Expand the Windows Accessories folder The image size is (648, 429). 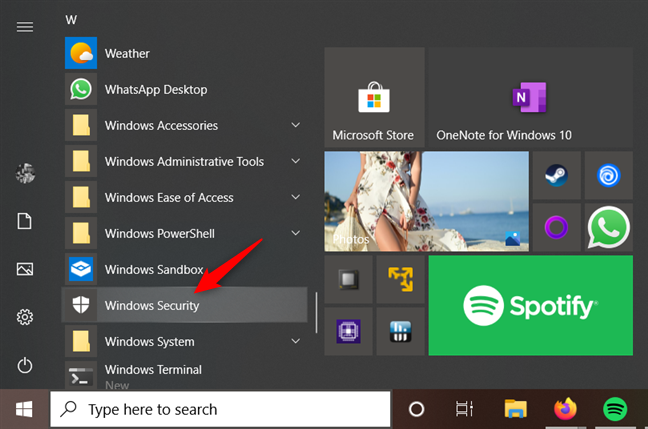(x=295, y=125)
